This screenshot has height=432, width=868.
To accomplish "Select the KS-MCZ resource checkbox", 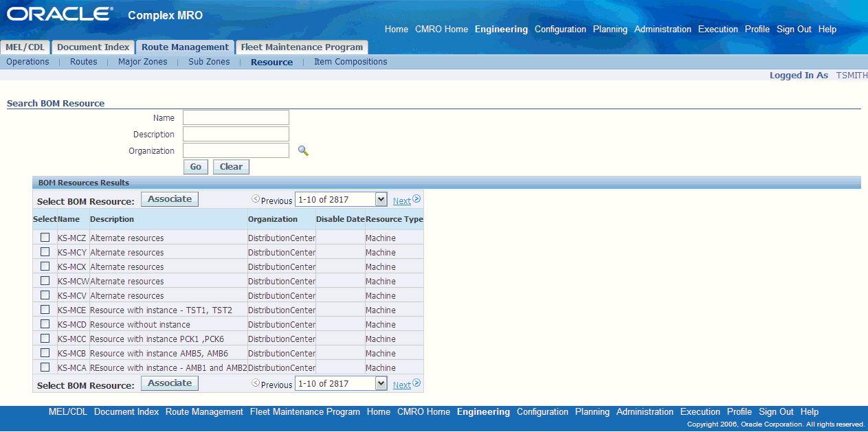I will 45,237.
